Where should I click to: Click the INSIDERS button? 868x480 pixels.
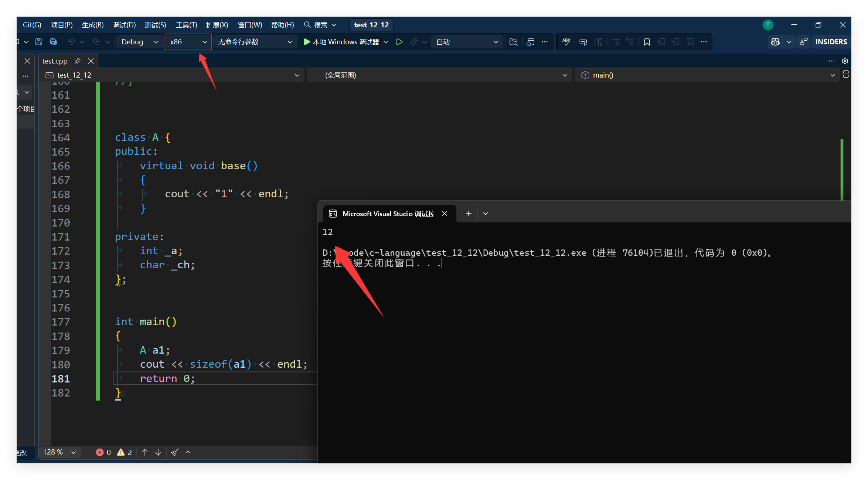(831, 42)
